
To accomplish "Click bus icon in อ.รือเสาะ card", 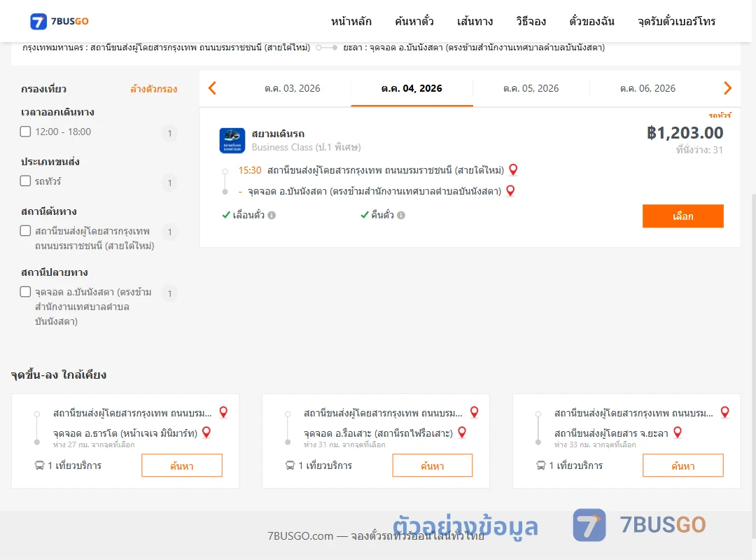I will click(290, 465).
